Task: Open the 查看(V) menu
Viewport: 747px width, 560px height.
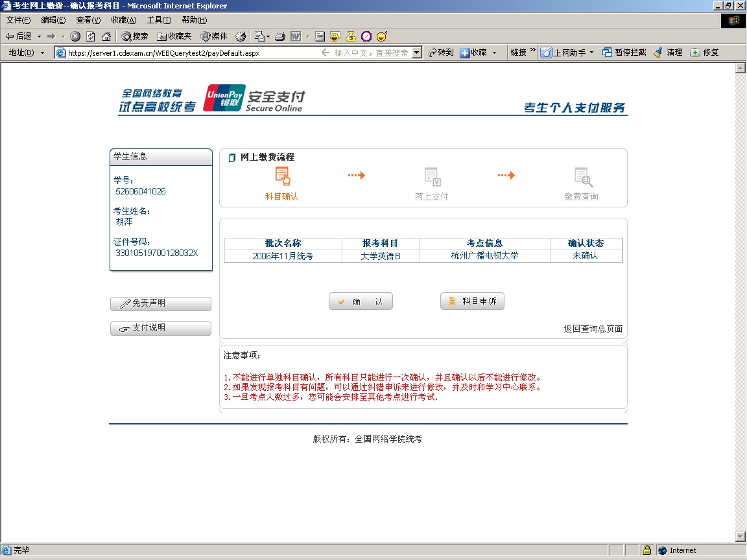Action: coord(88,20)
